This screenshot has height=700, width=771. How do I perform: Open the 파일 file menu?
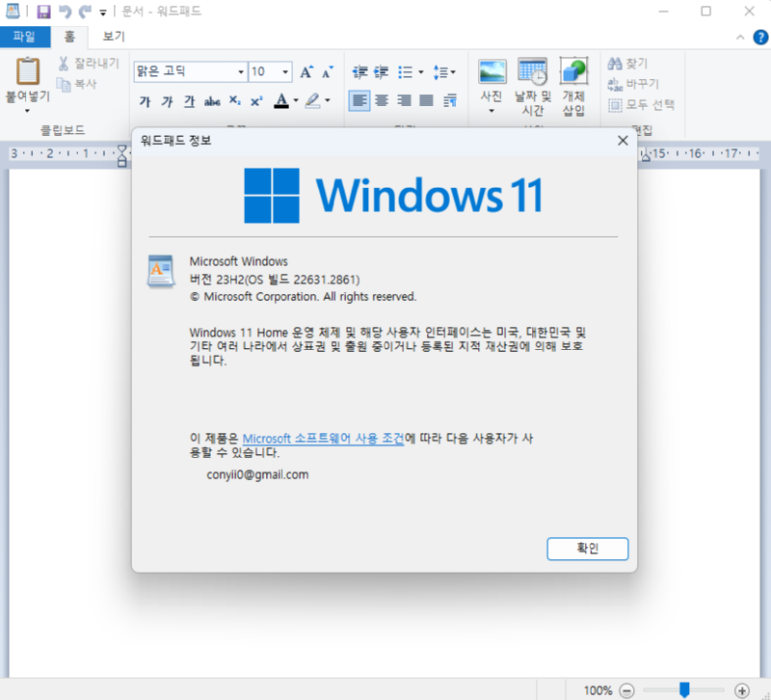pyautogui.click(x=24, y=38)
